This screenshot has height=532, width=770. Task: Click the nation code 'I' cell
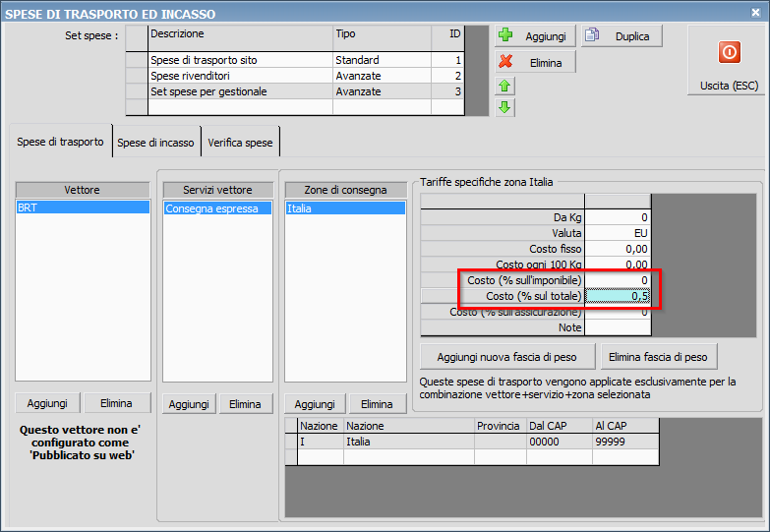point(321,442)
